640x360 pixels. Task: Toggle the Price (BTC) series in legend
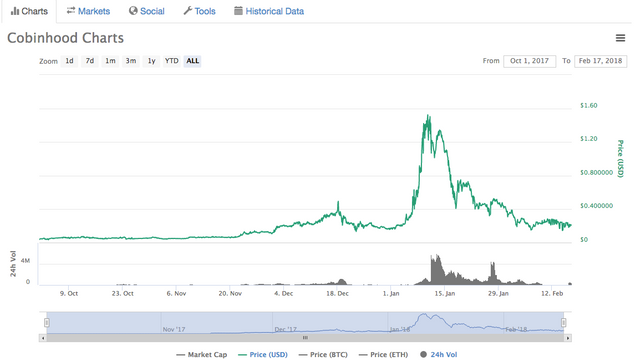[323, 354]
